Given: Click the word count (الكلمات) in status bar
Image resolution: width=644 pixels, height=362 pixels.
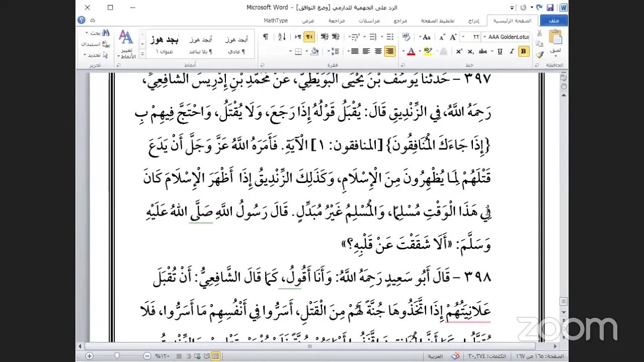Looking at the screenshot, I should (487, 356).
